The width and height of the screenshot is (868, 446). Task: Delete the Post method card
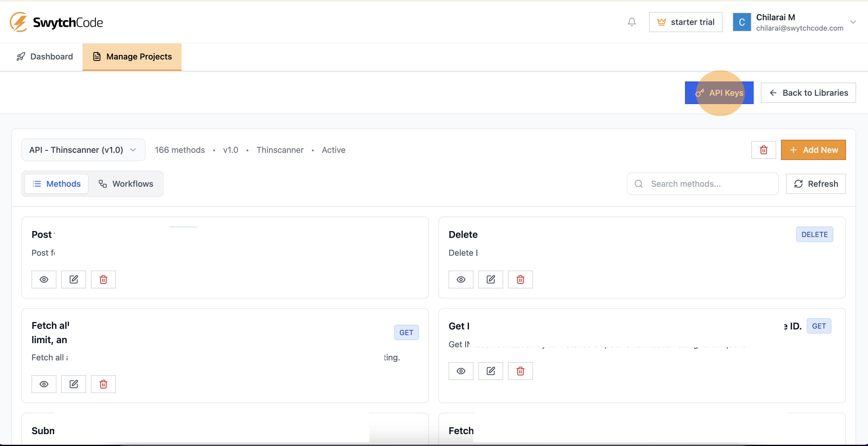(x=103, y=279)
